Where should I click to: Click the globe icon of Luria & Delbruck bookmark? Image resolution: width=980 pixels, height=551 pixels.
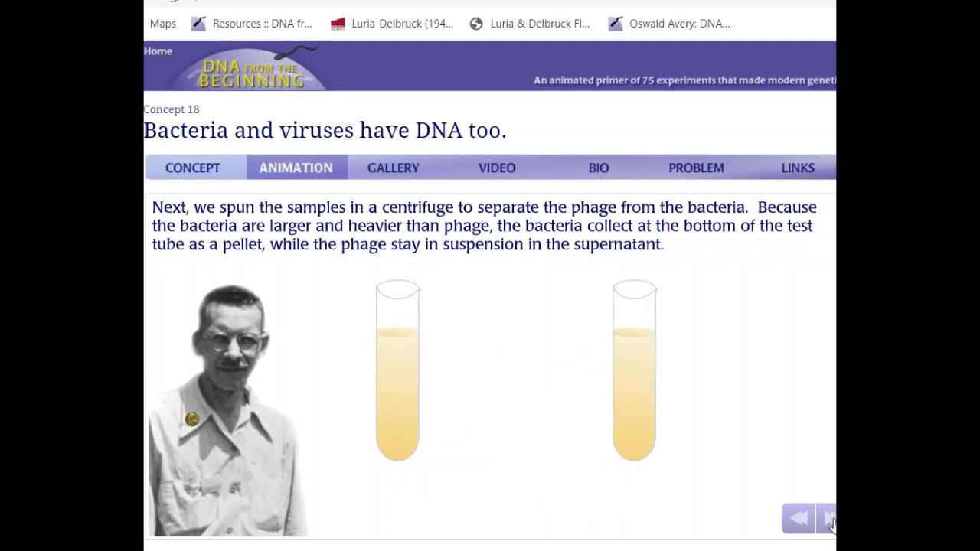(x=476, y=24)
